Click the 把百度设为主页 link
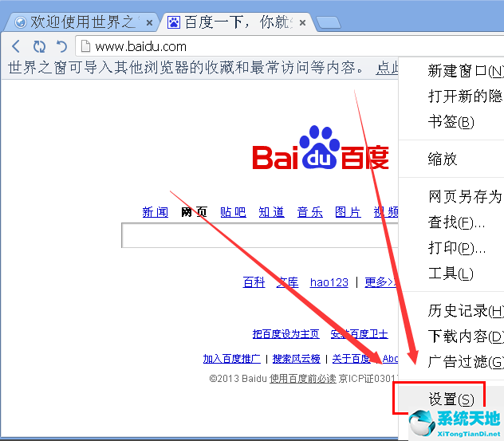The height and width of the screenshot is (441, 504). (285, 334)
